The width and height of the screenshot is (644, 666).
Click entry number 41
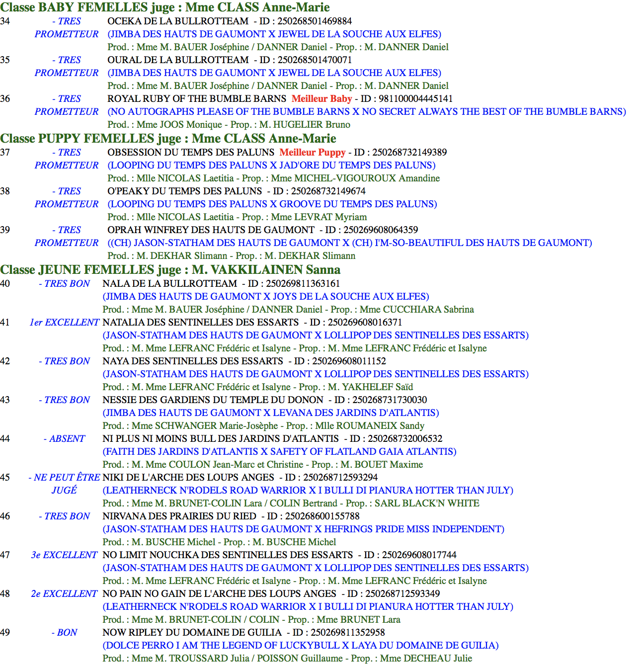[5, 322]
